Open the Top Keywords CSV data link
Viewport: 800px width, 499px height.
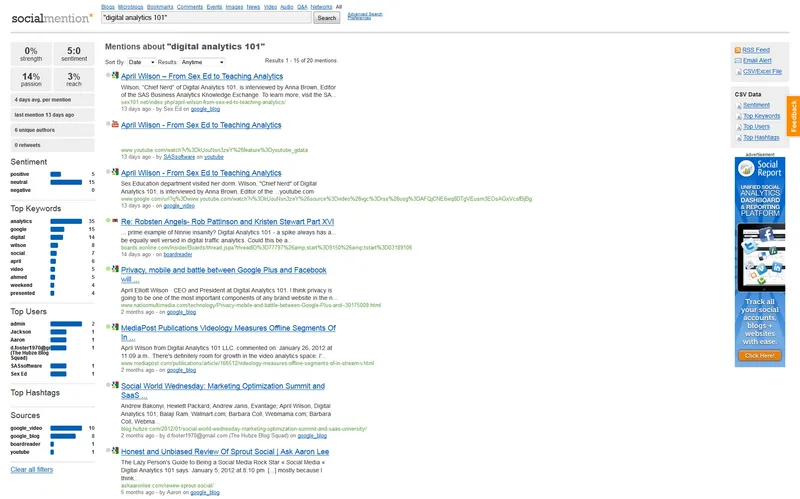coord(762,116)
